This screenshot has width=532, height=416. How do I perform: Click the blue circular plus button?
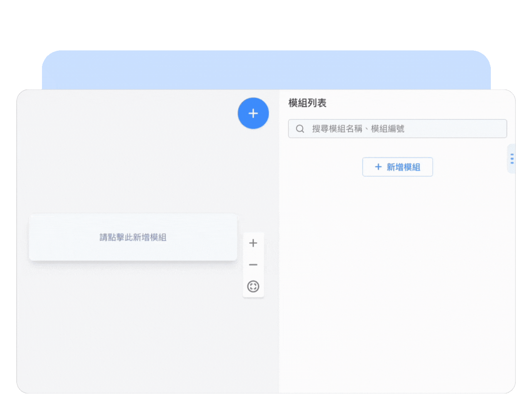click(x=253, y=113)
